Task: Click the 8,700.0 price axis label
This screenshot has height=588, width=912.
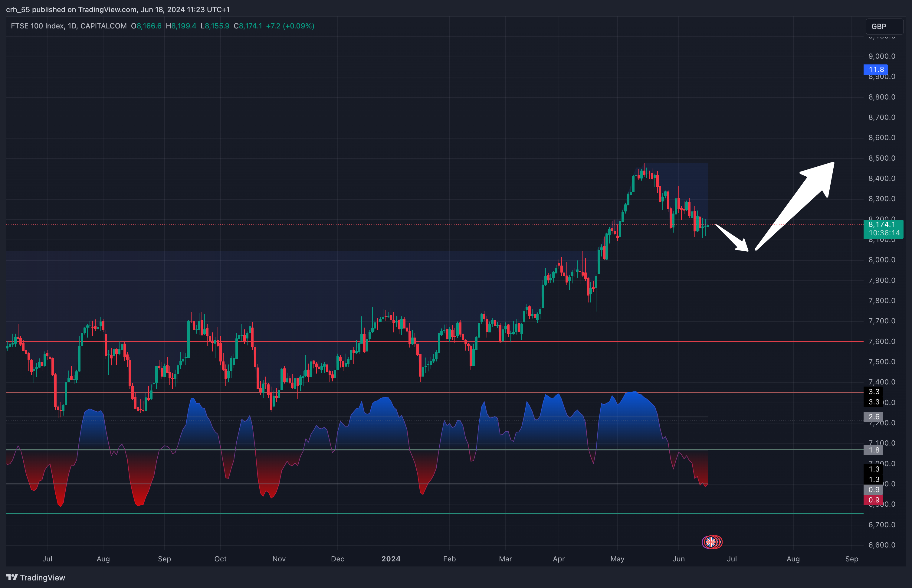Action: (882, 117)
